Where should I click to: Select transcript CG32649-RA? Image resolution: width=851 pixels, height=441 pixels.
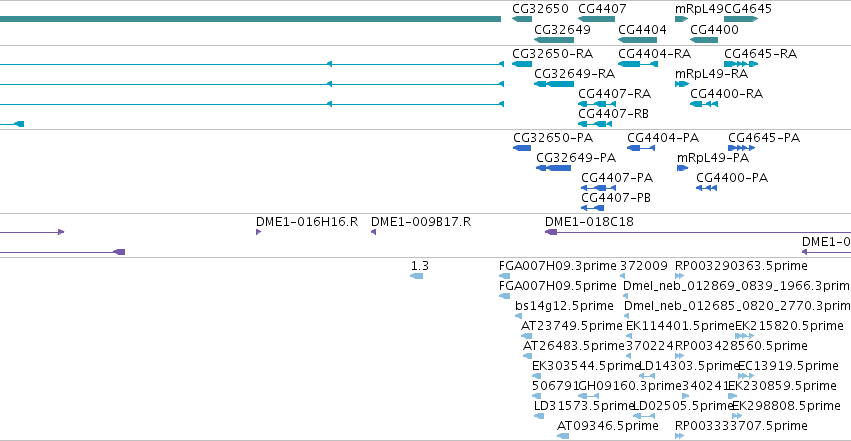[574, 74]
